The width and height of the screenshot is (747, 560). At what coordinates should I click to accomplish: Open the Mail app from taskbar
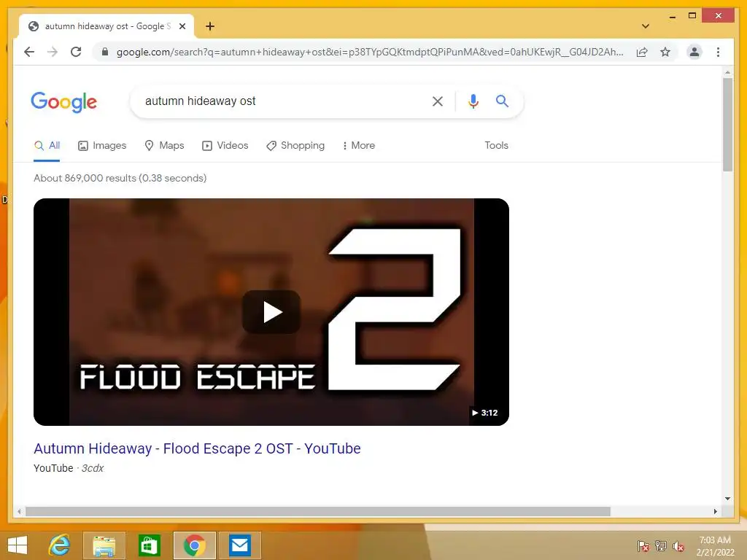click(x=239, y=545)
